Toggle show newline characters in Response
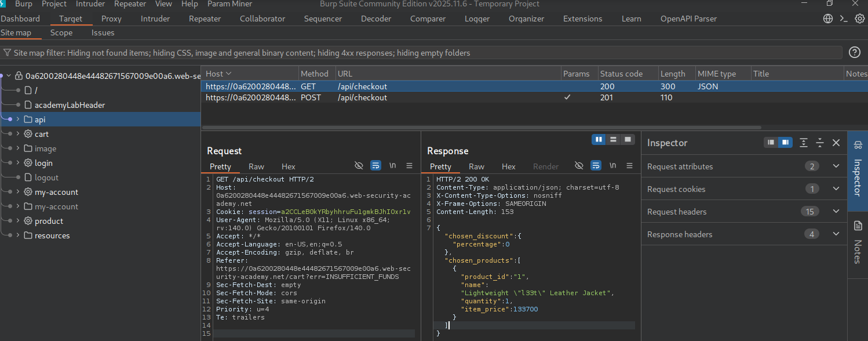Viewport: 868px width, 341px height. pos(613,166)
